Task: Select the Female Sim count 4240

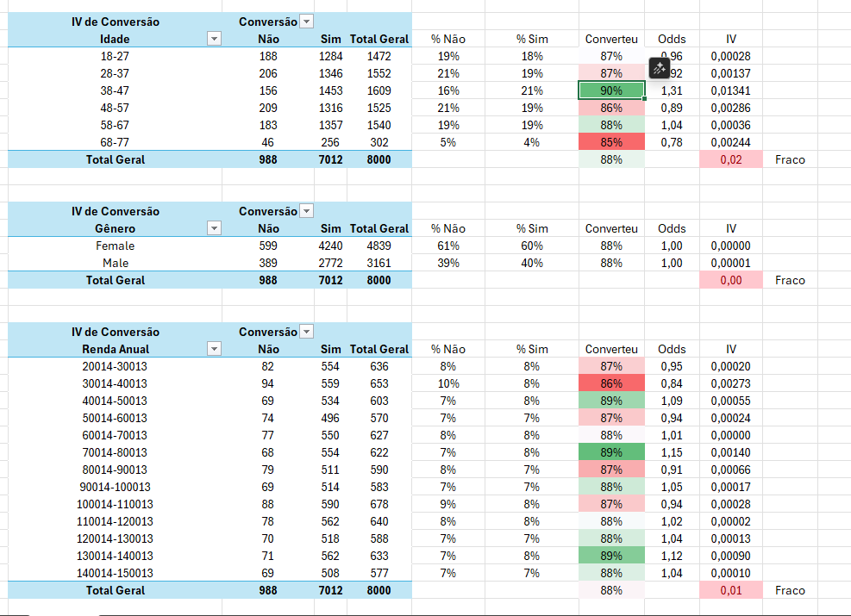Action: click(330, 246)
